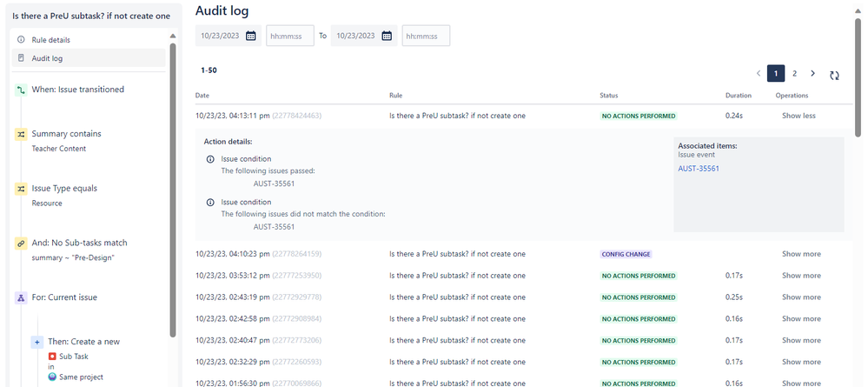Click audit ID 22778264159
Viewport: 868px width, 387px height.
296,254
